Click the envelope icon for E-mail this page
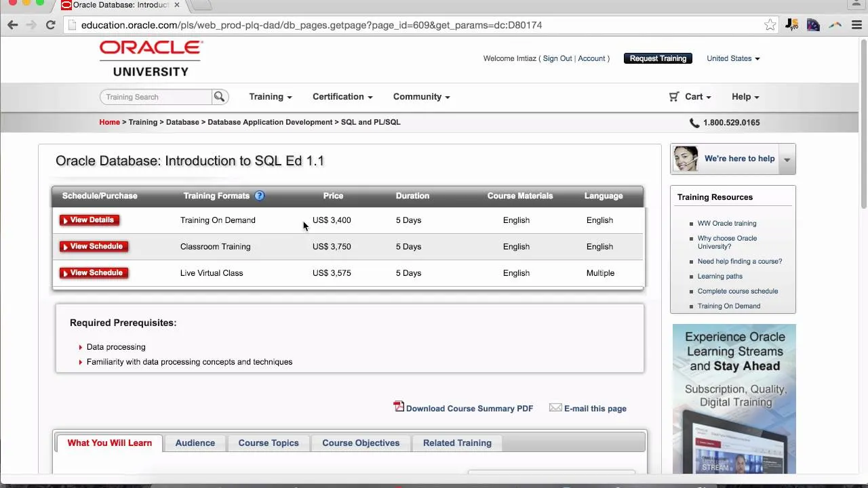This screenshot has width=868, height=488. click(555, 408)
